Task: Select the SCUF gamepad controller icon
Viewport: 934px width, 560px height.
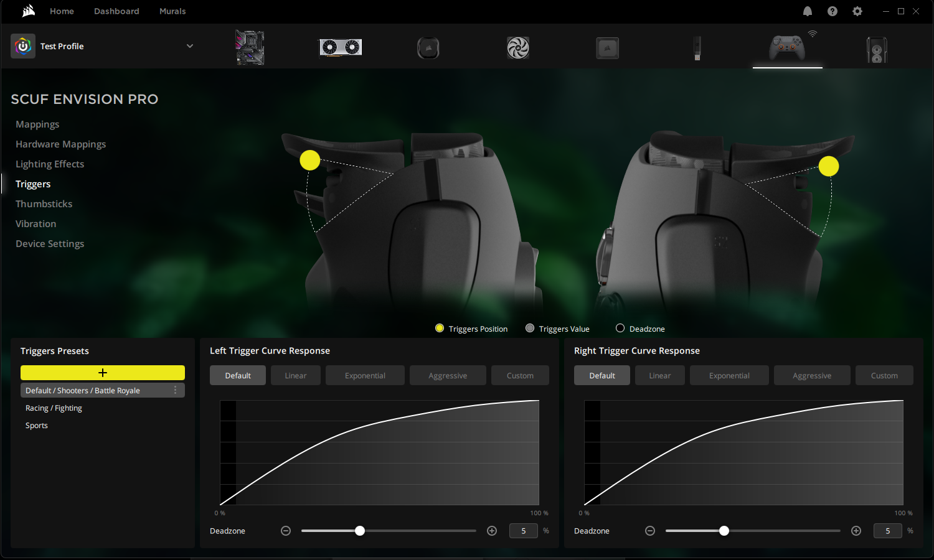Action: [x=787, y=48]
